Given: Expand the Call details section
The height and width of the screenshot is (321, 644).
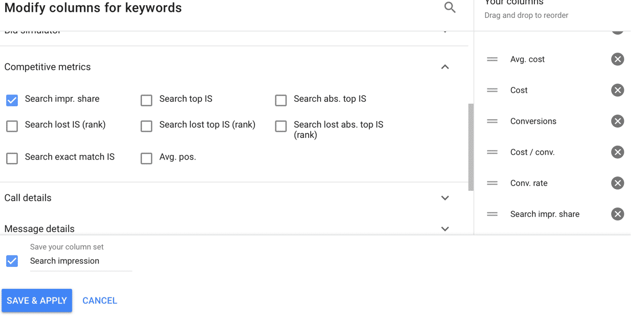Looking at the screenshot, I should (x=445, y=198).
